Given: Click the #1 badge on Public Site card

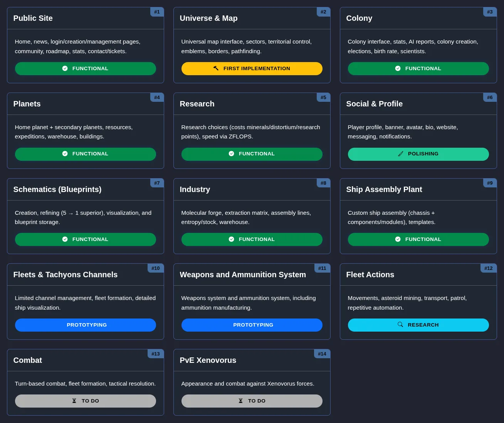Looking at the screenshot, I should [157, 12].
